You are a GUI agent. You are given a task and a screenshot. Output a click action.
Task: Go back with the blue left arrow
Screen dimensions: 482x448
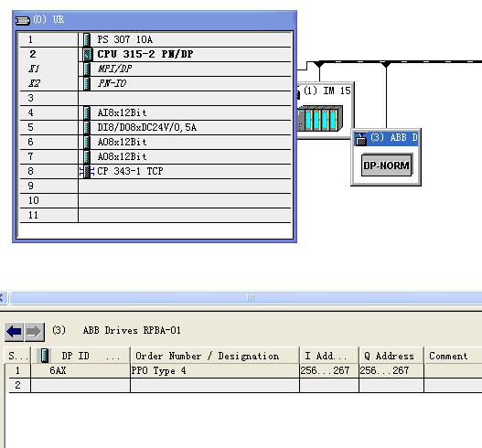coord(14,332)
